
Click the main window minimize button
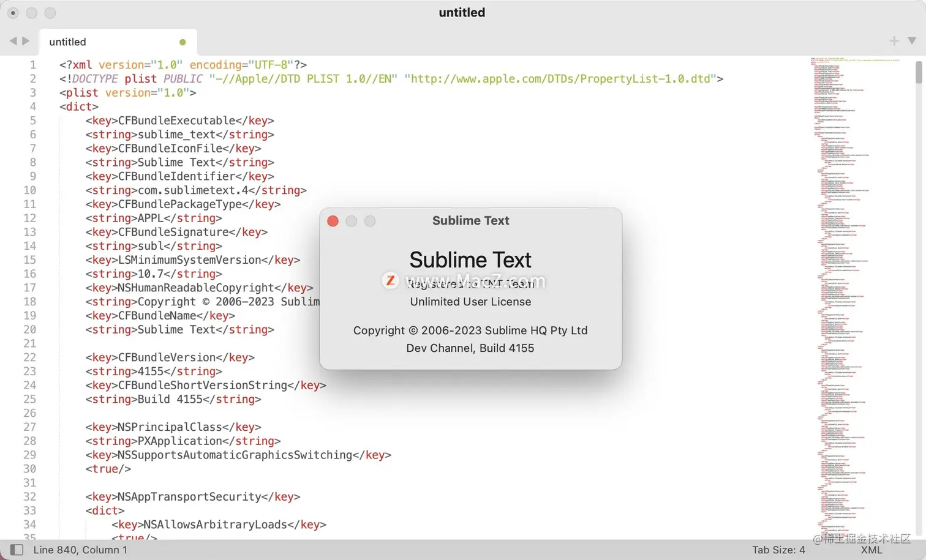[32, 13]
